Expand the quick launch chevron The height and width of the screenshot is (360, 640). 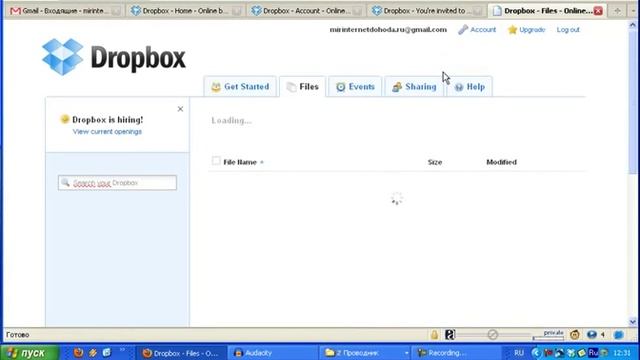pyautogui.click(x=122, y=350)
